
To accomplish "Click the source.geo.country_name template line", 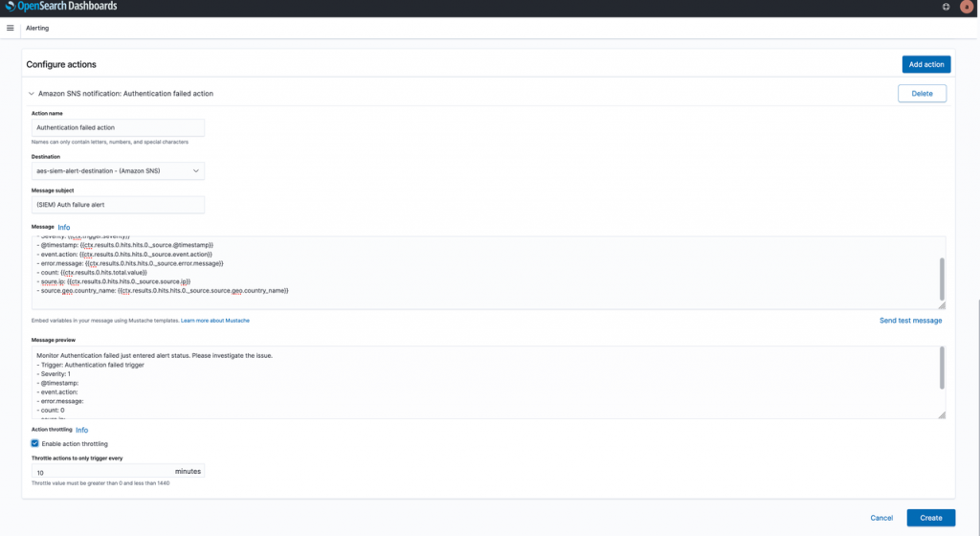I will (x=163, y=290).
